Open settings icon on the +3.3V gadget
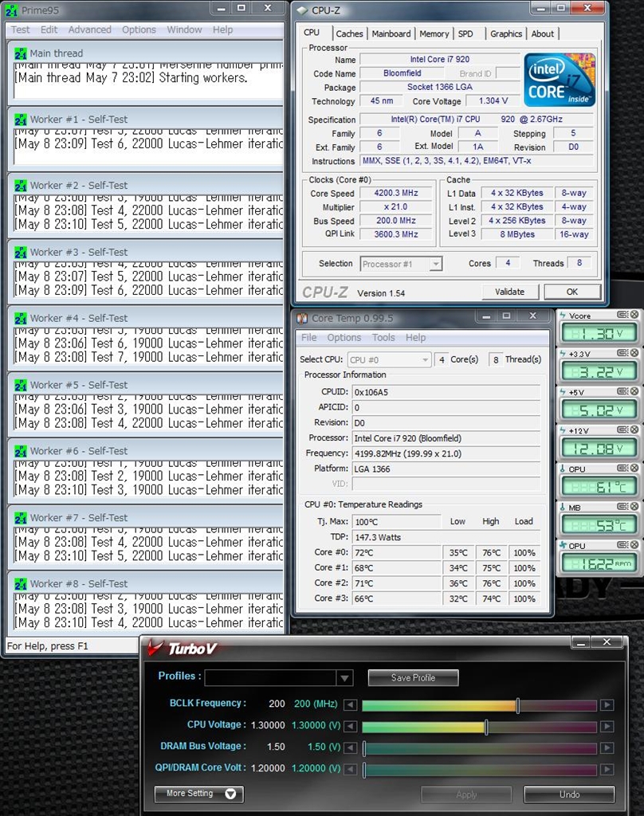 (622, 353)
